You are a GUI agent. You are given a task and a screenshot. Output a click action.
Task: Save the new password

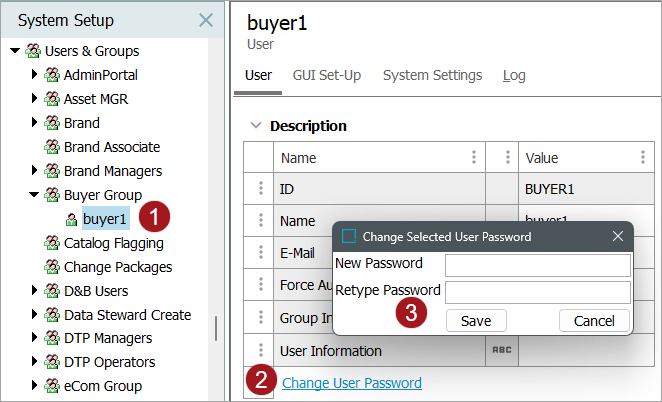pos(475,321)
